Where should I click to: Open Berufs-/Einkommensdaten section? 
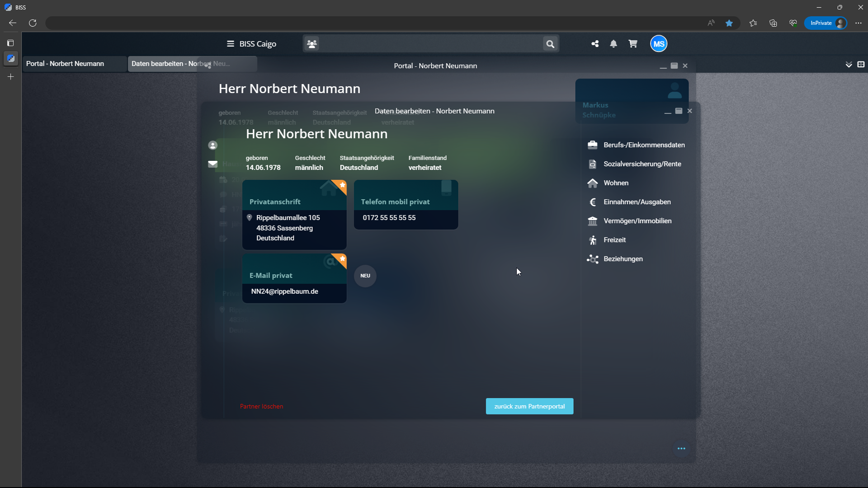(644, 145)
